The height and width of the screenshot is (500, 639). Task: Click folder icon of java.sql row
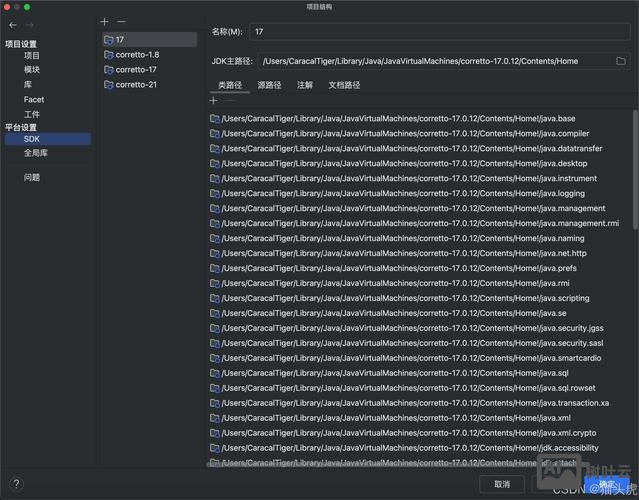pos(215,373)
